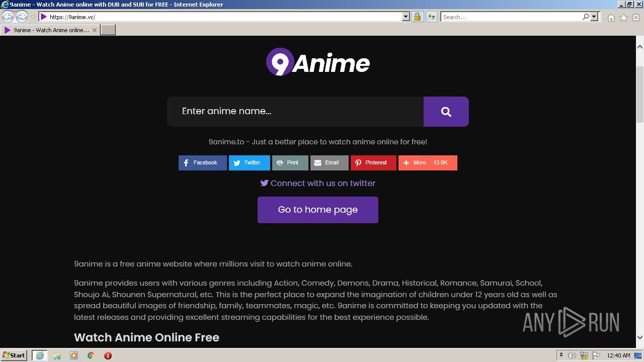The height and width of the screenshot is (362, 644).
Task: Click the Home icon in IE
Action: (x=611, y=18)
